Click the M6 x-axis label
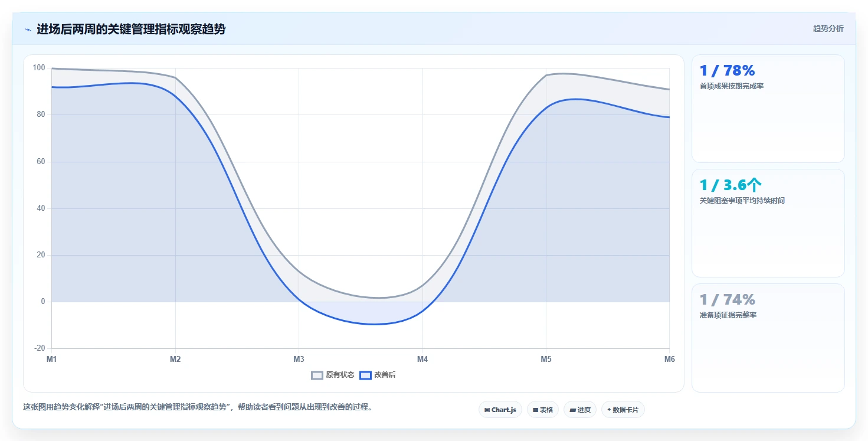The height and width of the screenshot is (441, 868). click(x=669, y=359)
